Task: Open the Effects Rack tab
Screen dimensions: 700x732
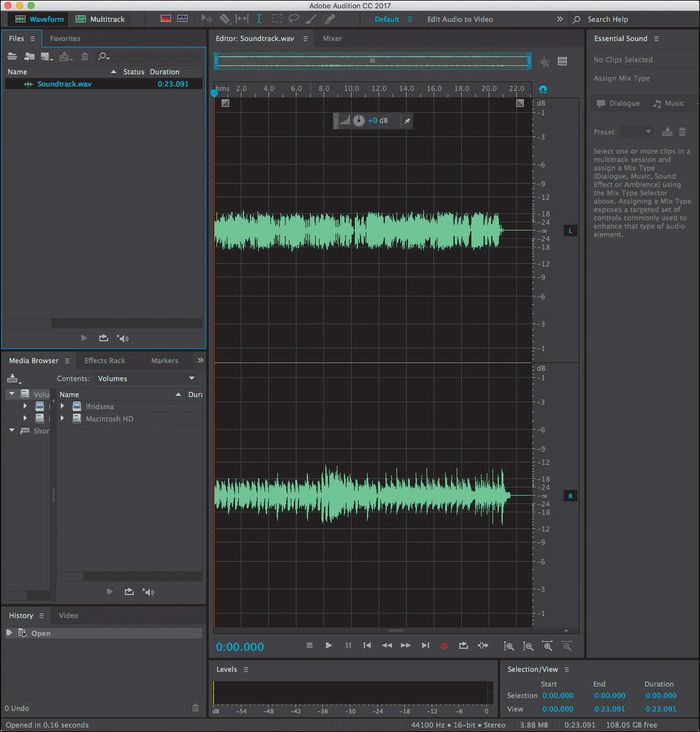Action: click(104, 361)
